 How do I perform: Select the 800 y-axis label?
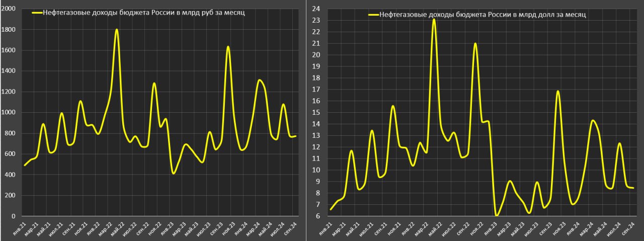coord(10,133)
